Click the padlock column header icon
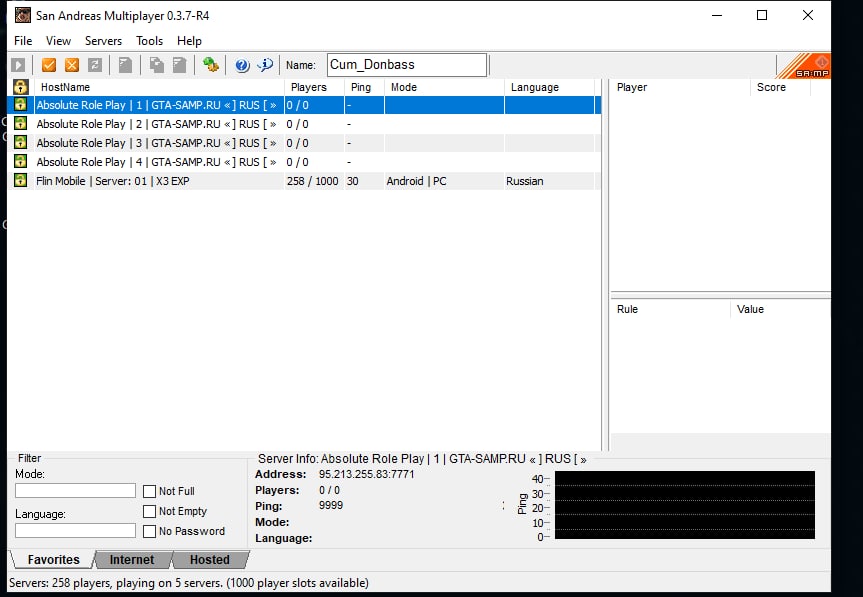 (x=21, y=87)
